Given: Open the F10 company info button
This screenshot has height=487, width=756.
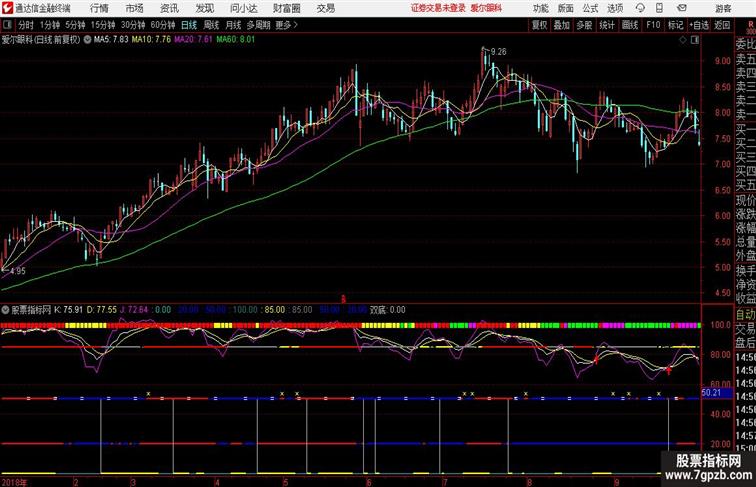Looking at the screenshot, I should pyautogui.click(x=653, y=25).
